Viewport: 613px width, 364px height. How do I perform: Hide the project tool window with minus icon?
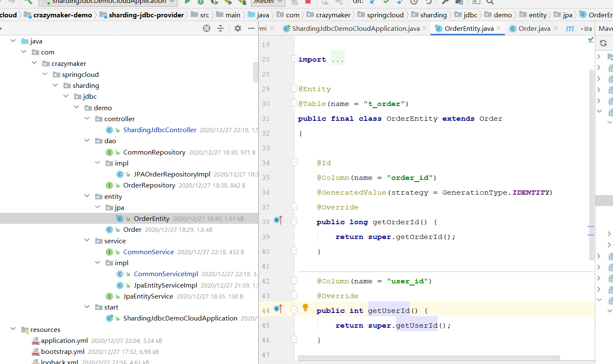(251, 28)
